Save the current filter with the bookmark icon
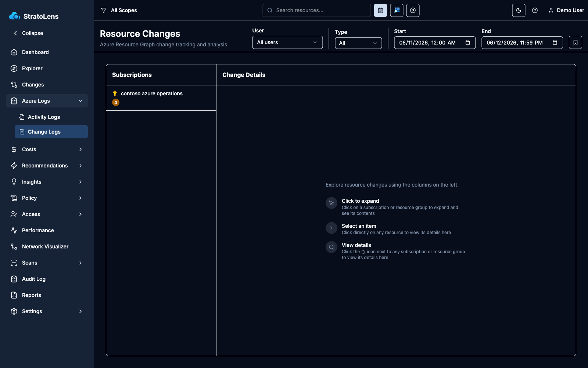Screen dimensions: 588x368 click(575, 42)
